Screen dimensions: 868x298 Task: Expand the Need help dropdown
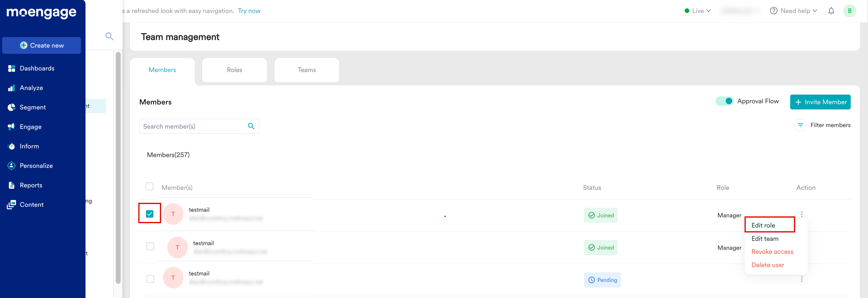[794, 11]
